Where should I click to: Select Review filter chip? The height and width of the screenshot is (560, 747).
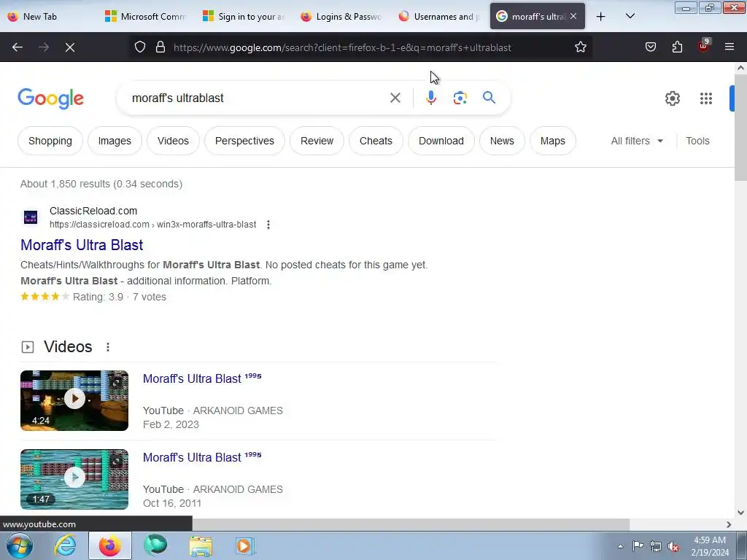tap(317, 141)
